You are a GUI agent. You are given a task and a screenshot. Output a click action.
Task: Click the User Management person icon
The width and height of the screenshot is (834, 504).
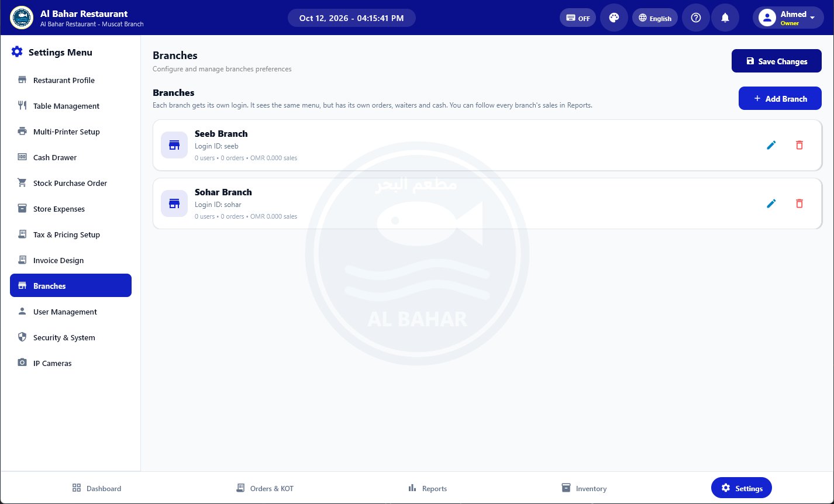coord(22,312)
